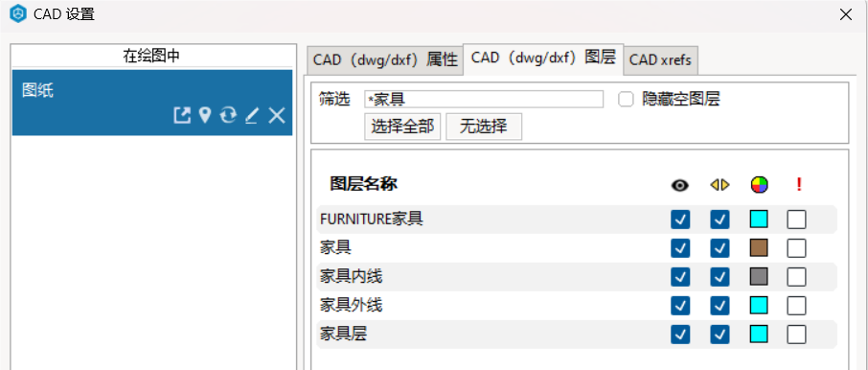Open brown color swatch for 家具 layer
The height and width of the screenshot is (370, 868).
pyautogui.click(x=759, y=247)
